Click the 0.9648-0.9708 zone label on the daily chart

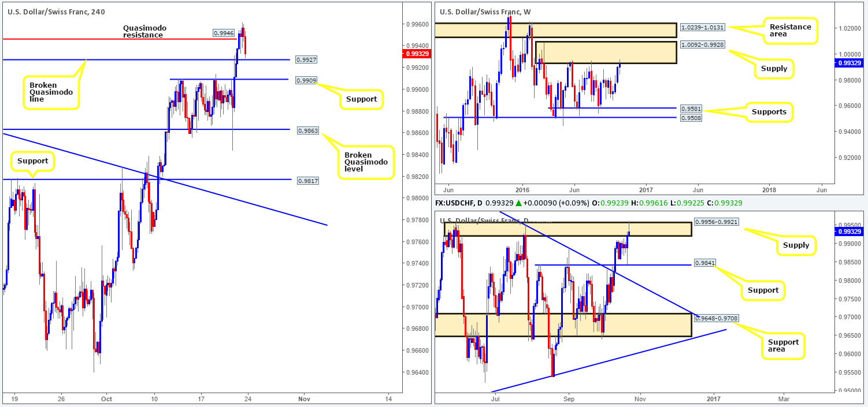718,318
